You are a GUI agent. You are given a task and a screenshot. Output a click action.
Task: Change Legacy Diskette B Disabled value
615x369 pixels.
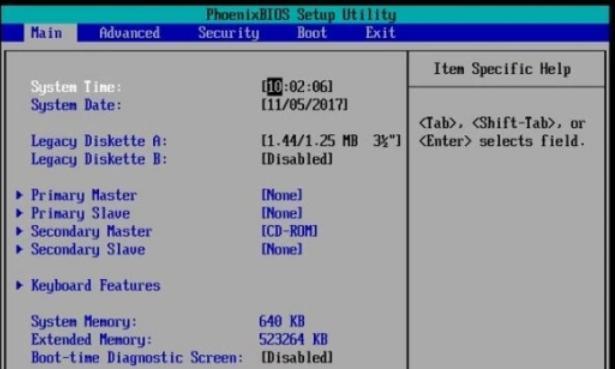(x=297, y=159)
